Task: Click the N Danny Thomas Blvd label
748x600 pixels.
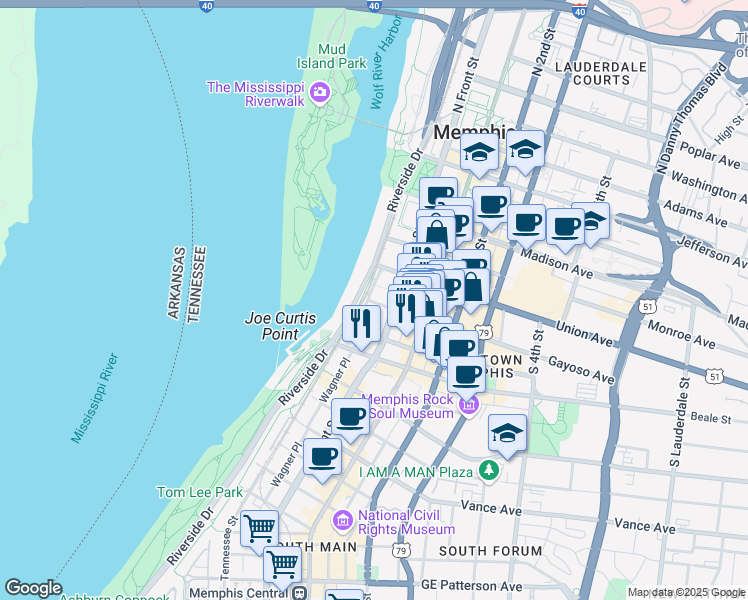Action: [x=691, y=118]
